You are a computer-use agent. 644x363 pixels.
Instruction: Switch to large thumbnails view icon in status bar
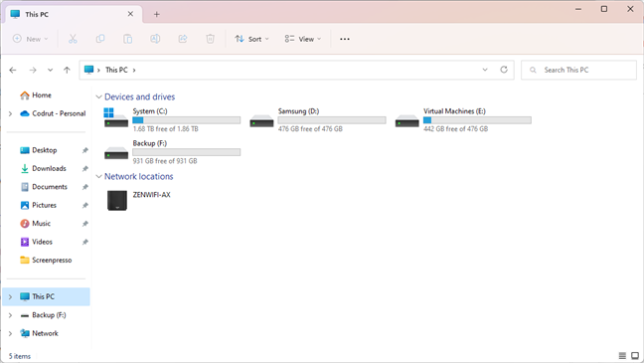point(635,356)
